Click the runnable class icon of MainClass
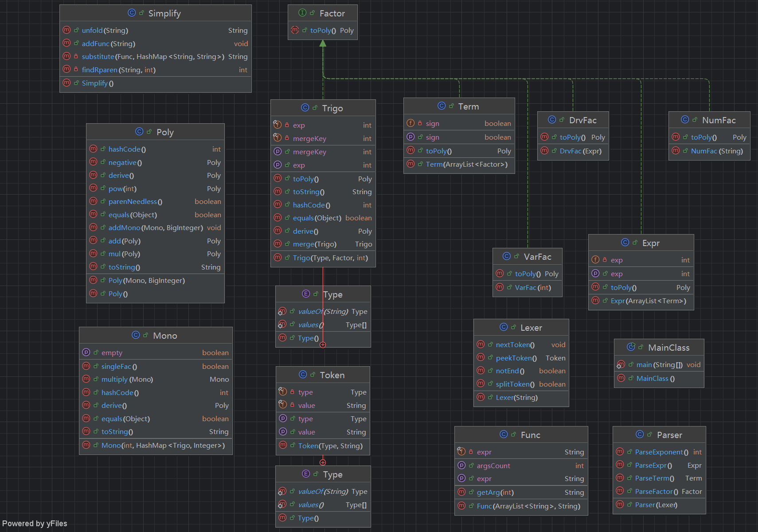Viewport: 758px width, 532px height. click(631, 347)
